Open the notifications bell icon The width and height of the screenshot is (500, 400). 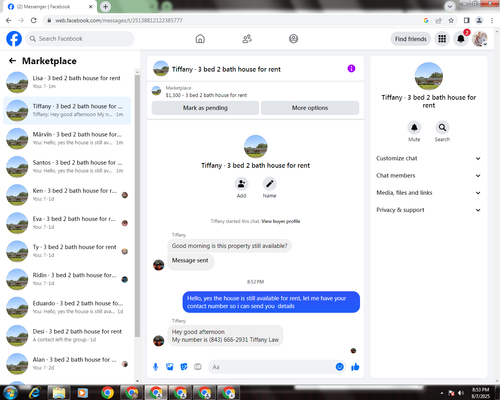click(x=461, y=39)
